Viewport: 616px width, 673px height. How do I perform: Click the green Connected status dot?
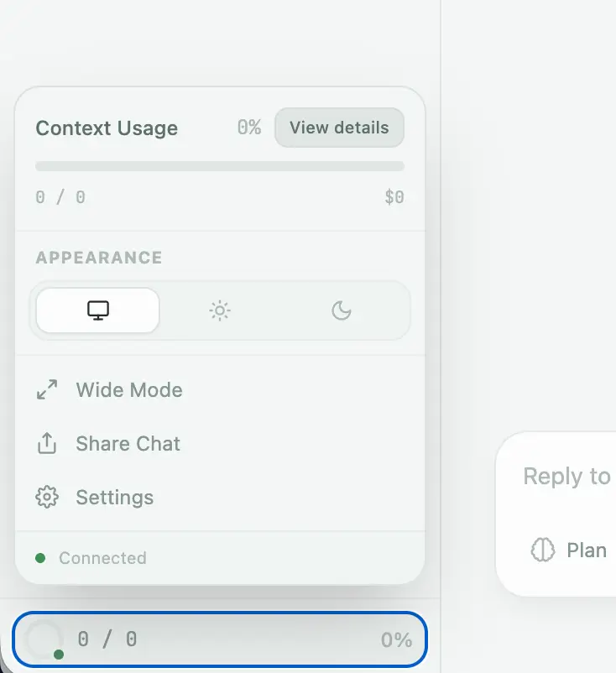click(x=40, y=558)
